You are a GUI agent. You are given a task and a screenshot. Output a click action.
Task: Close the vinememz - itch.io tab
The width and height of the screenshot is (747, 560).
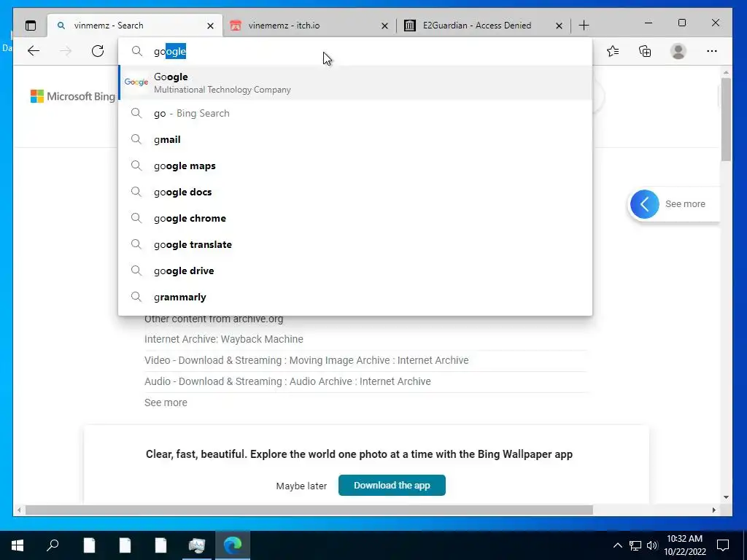385,26
